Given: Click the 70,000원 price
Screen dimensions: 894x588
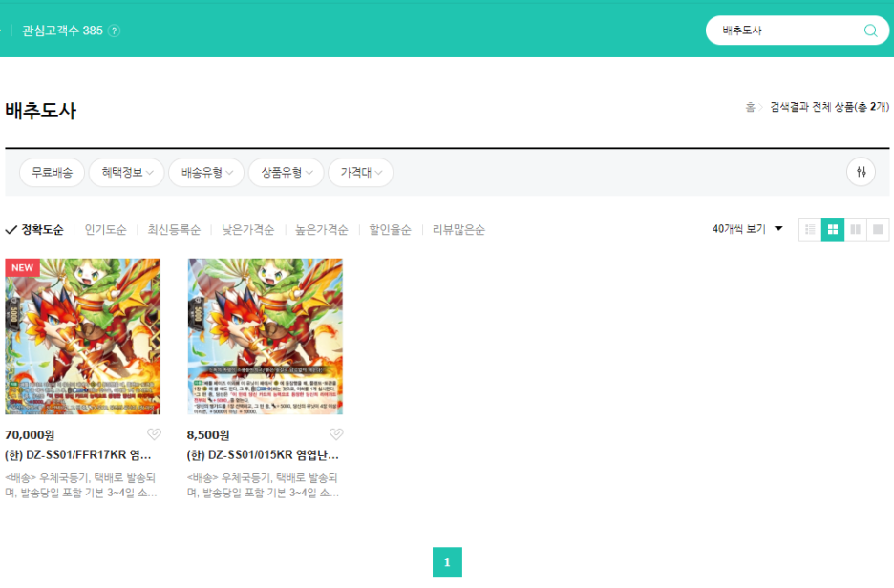Looking at the screenshot, I should [x=30, y=434].
